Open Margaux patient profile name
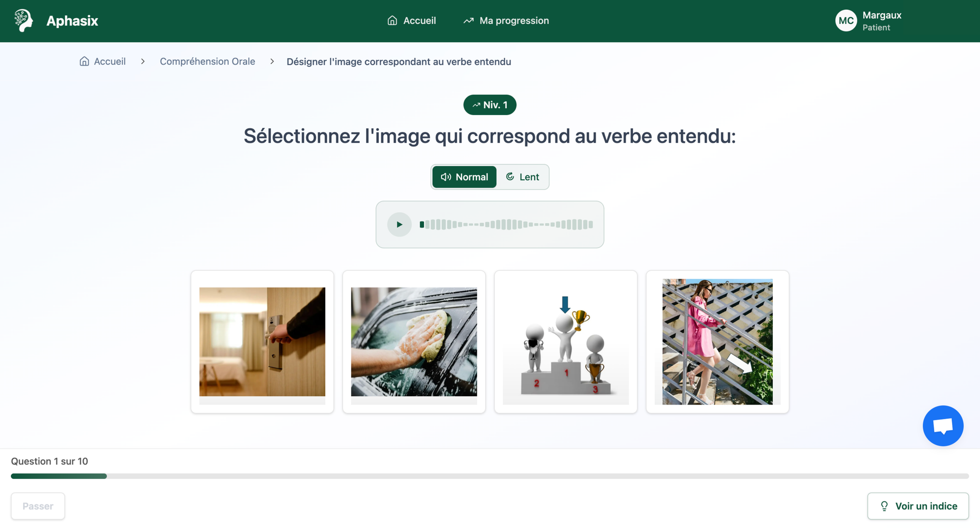Viewport: 980px width, 528px height. (882, 15)
